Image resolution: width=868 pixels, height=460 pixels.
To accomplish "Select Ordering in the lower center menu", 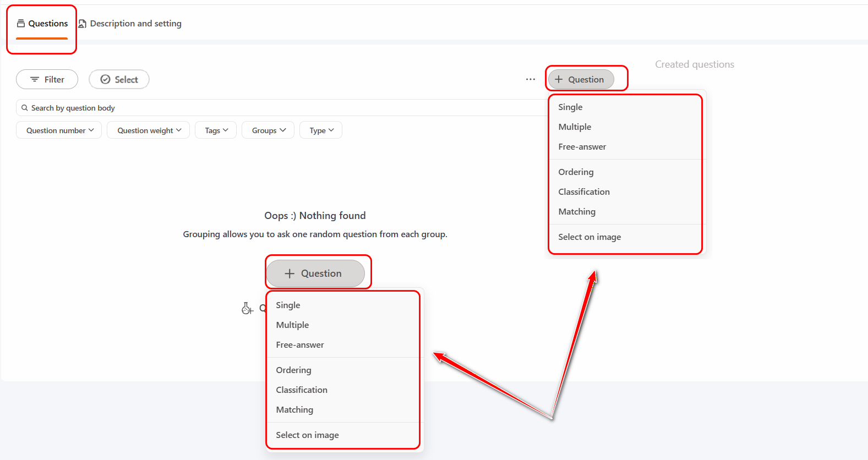I will click(293, 370).
